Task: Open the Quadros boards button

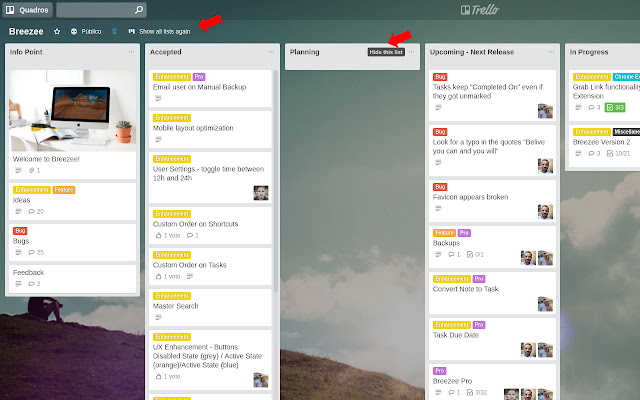Action: pyautogui.click(x=27, y=10)
